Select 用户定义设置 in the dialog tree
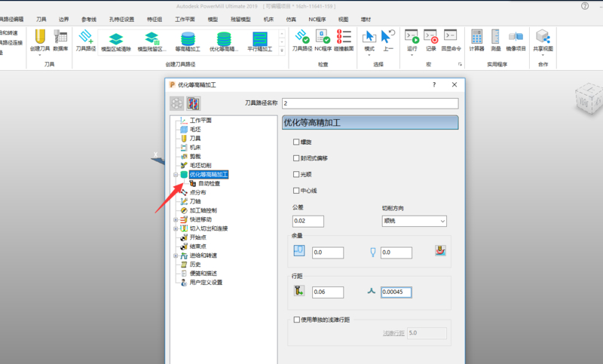The image size is (603, 364). [x=206, y=283]
